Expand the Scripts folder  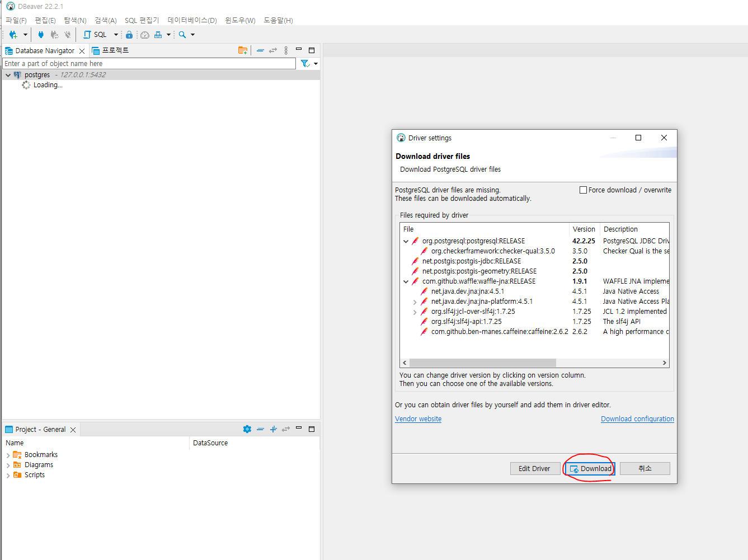(8, 476)
